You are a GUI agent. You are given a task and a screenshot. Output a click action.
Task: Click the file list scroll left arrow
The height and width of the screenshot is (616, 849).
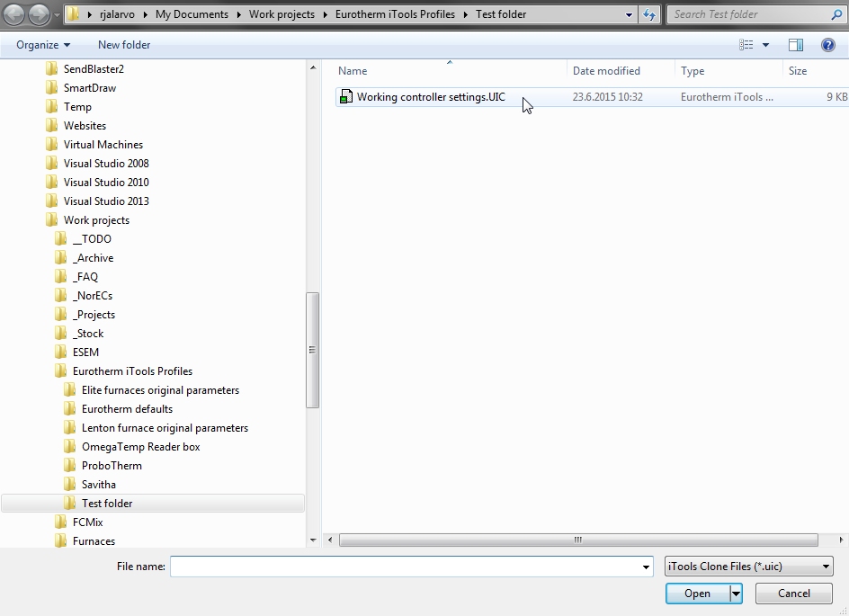(x=330, y=540)
